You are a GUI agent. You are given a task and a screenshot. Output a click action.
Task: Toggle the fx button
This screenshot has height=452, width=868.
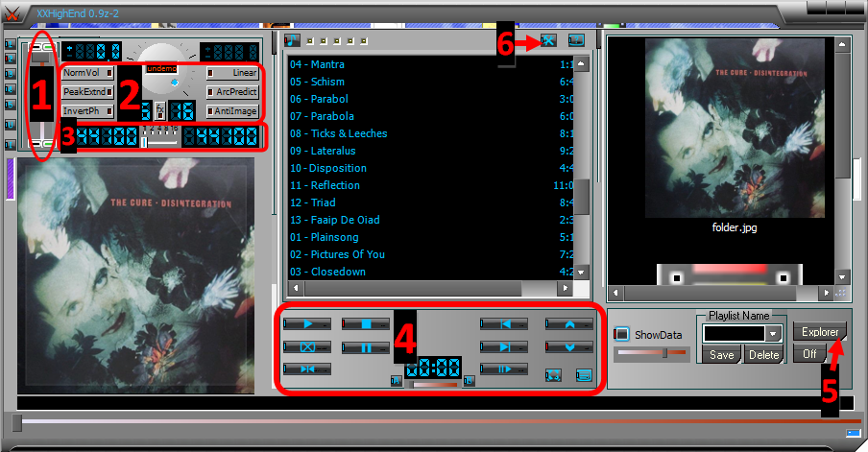(160, 111)
